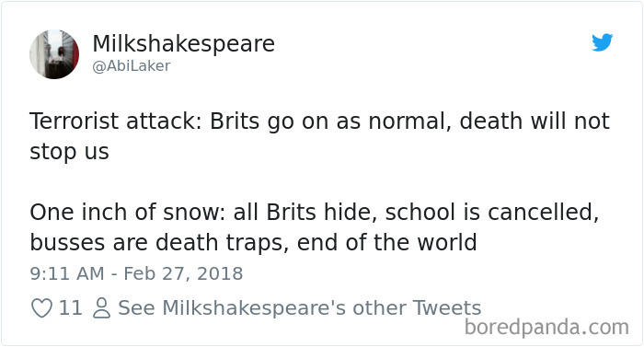Click the 'busses are death traps' line
This screenshot has width=644, height=347.
pos(253,243)
